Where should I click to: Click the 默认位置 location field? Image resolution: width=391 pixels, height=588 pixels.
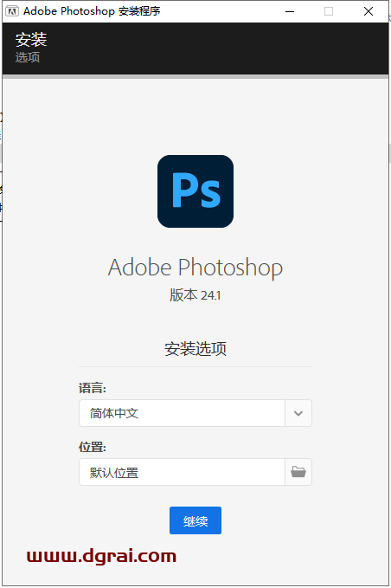182,472
